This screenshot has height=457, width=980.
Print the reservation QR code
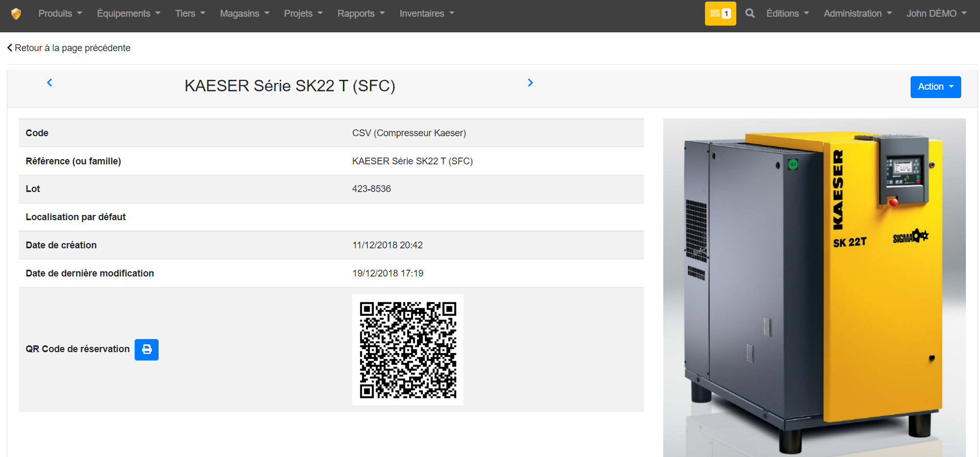click(x=147, y=350)
